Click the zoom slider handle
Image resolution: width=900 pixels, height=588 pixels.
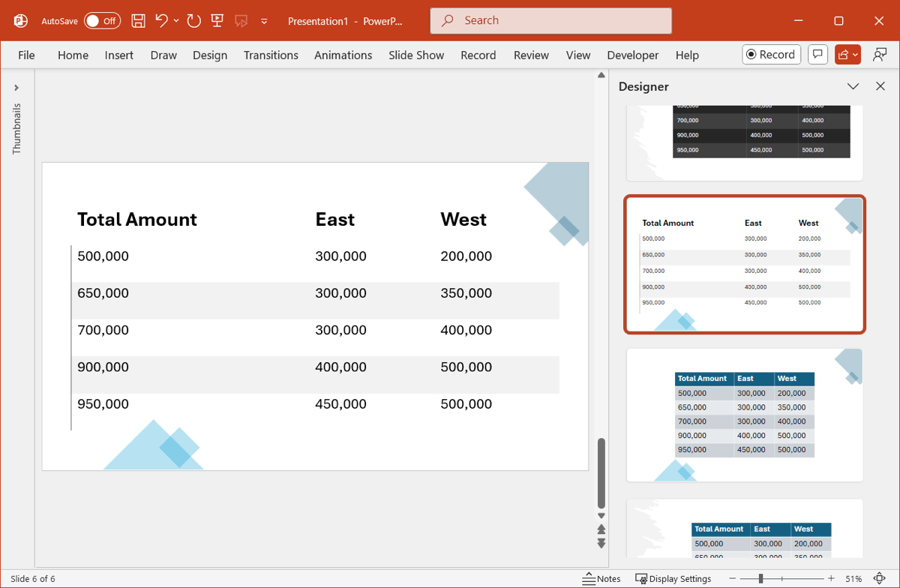(x=760, y=579)
